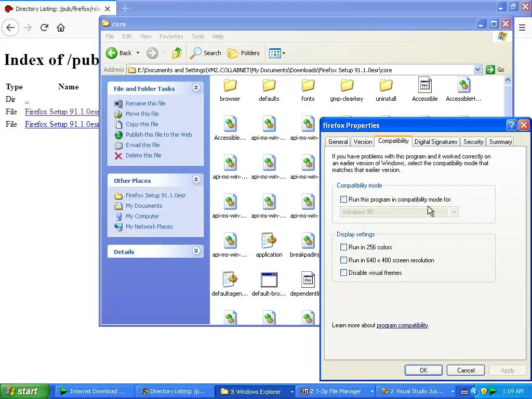Open the Views dropdown arrow
Viewport: 532px width, 399px height.
pos(284,54)
